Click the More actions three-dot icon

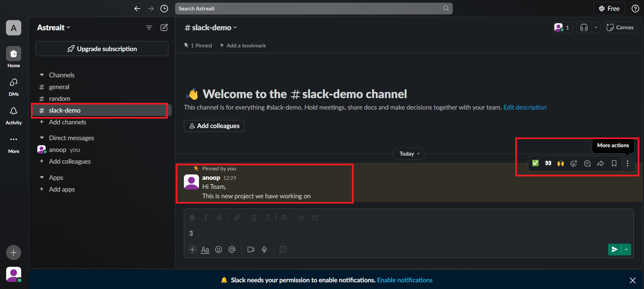(x=627, y=163)
